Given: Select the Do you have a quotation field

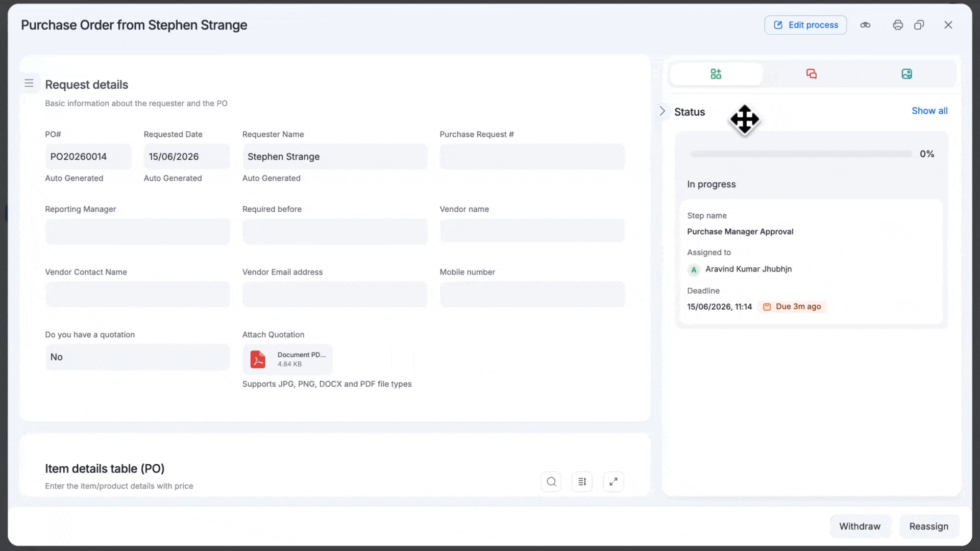Looking at the screenshot, I should click(138, 357).
